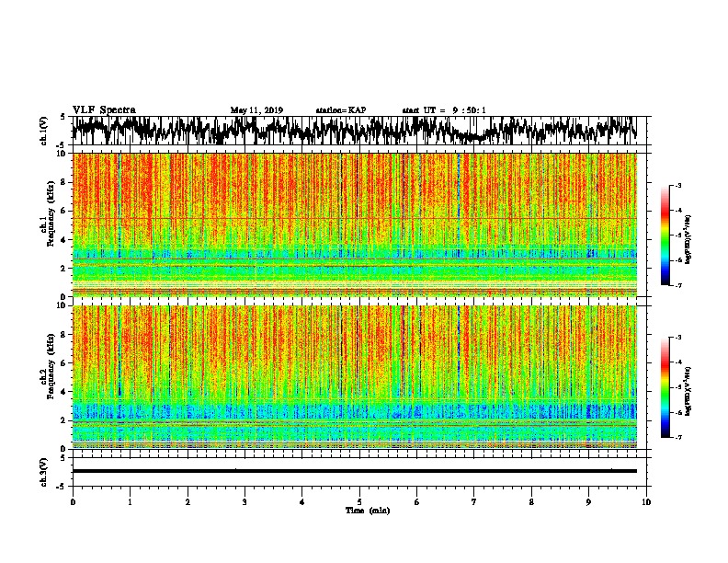This screenshot has width=728, height=563.
Task: Click the "5" tick of ch.1(V) waveform axis
Action: click(63, 117)
